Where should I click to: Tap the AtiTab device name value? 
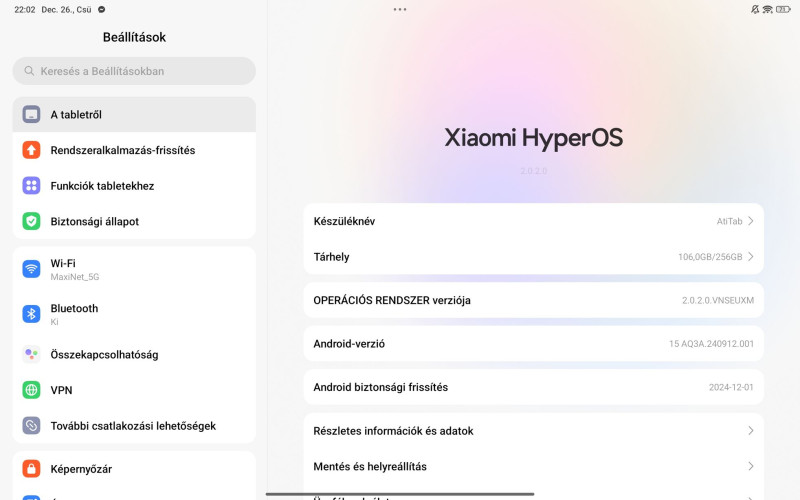pos(729,221)
